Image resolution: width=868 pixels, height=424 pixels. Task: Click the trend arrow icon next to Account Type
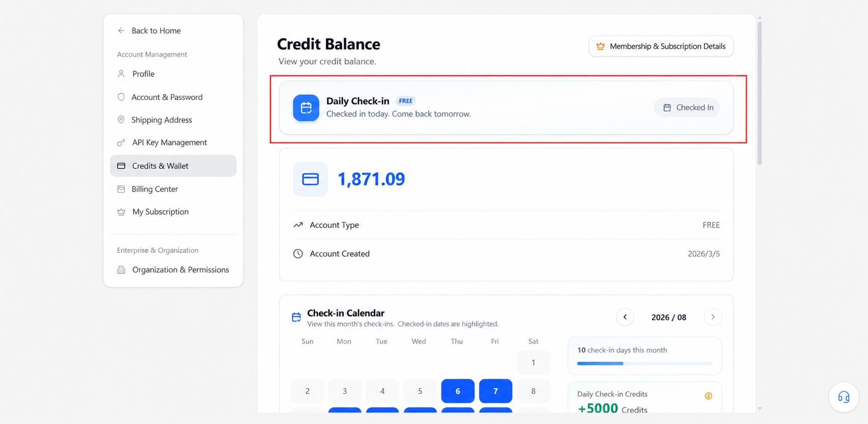coord(298,225)
